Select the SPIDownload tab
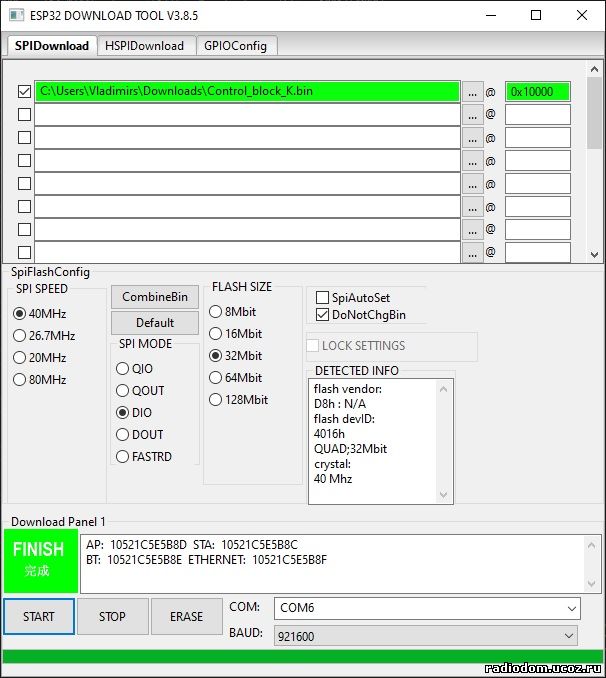 [x=51, y=45]
